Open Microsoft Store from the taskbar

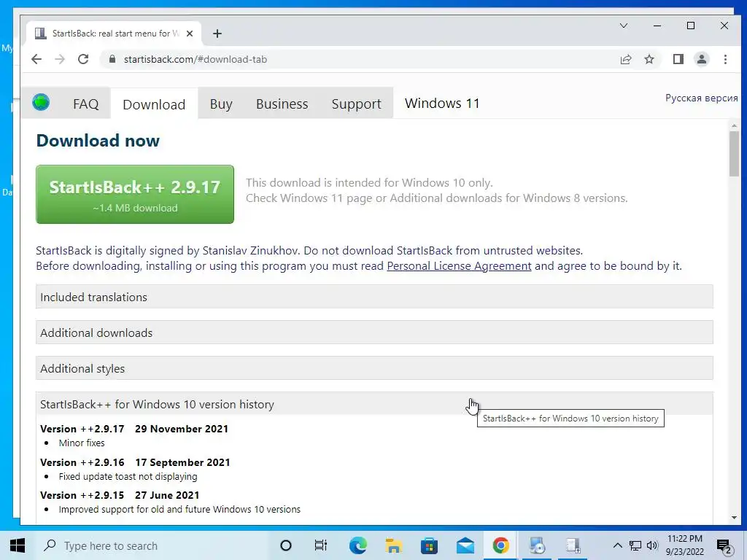[x=429, y=545]
